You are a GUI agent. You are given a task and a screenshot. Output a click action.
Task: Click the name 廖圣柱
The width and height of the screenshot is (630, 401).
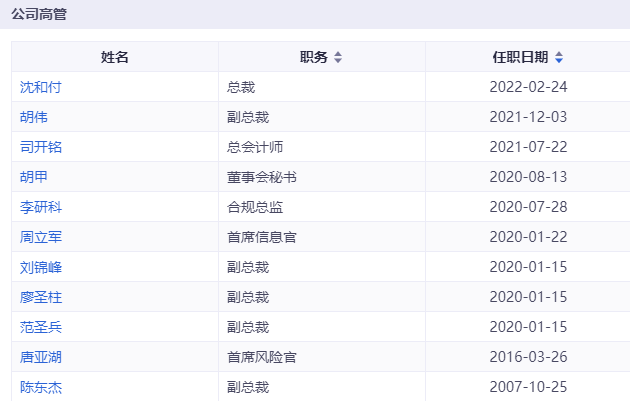point(41,297)
